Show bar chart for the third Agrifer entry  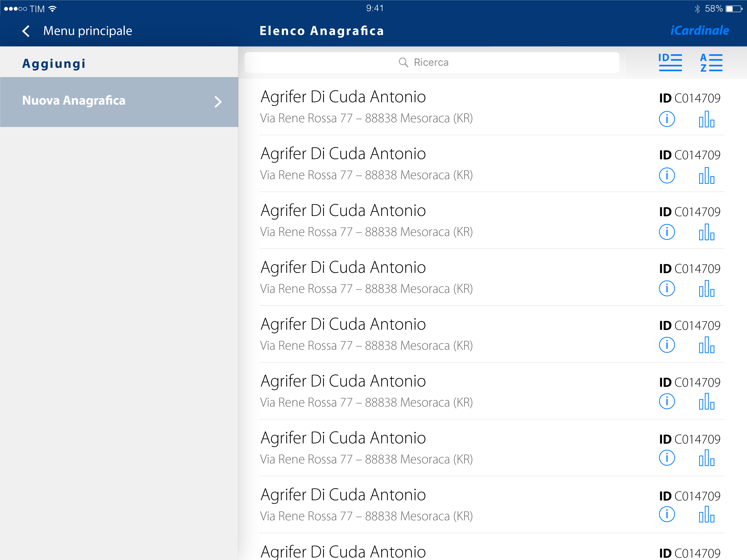tap(707, 232)
